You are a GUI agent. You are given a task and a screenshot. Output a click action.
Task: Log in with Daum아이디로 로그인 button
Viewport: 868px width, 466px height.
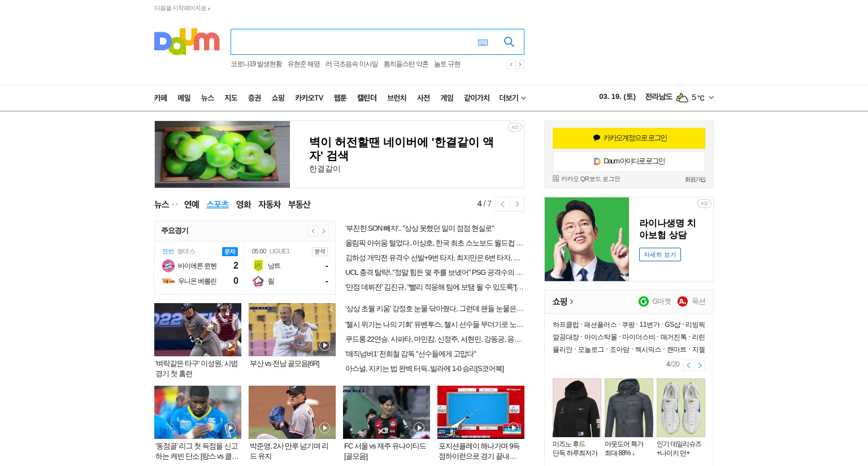pos(629,161)
